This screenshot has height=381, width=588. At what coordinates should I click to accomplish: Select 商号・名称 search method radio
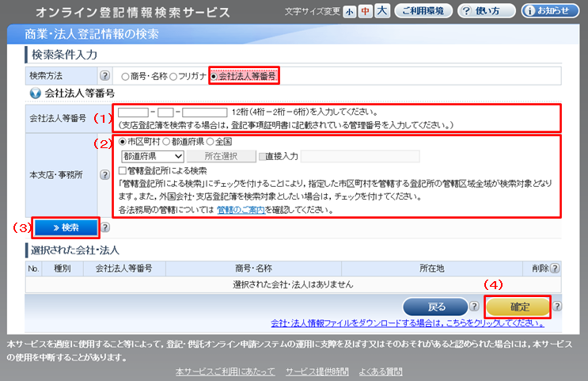pyautogui.click(x=126, y=76)
